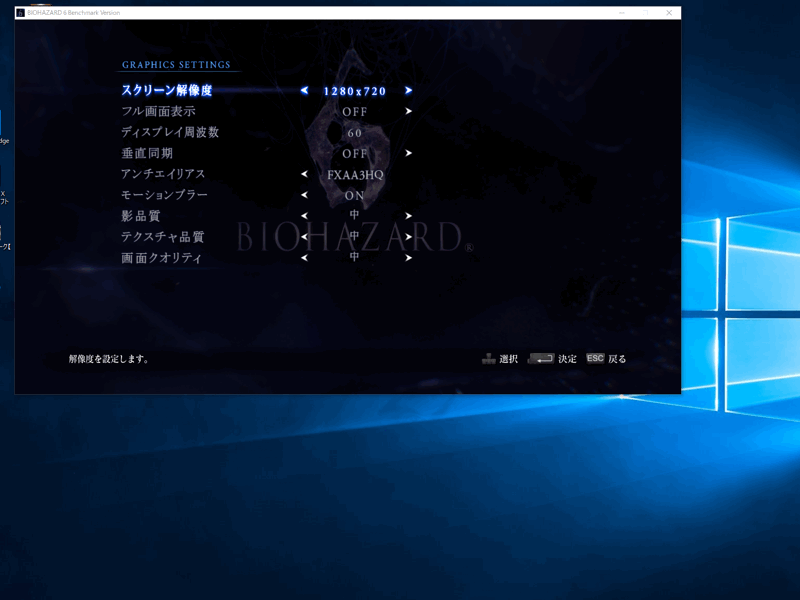Image resolution: width=800 pixels, height=600 pixels.
Task: Click the left arrow next to FXAA3HQ
Action: pos(304,175)
